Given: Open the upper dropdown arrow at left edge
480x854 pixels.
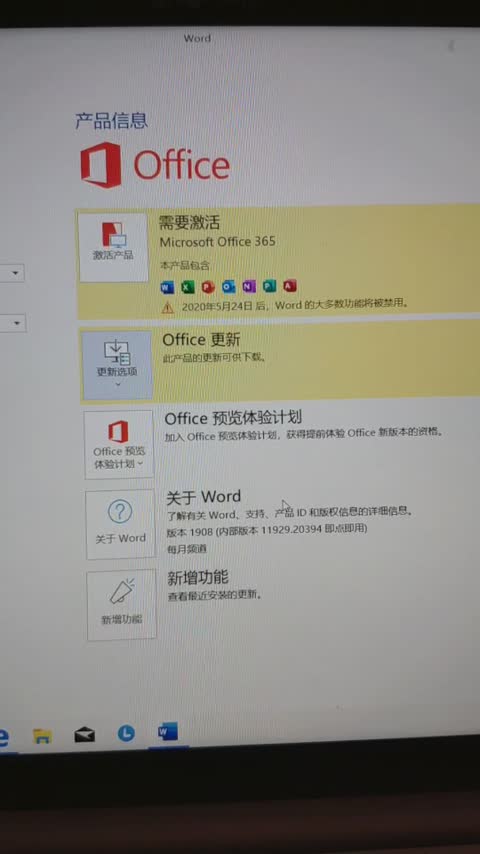Looking at the screenshot, I should 14,272.
